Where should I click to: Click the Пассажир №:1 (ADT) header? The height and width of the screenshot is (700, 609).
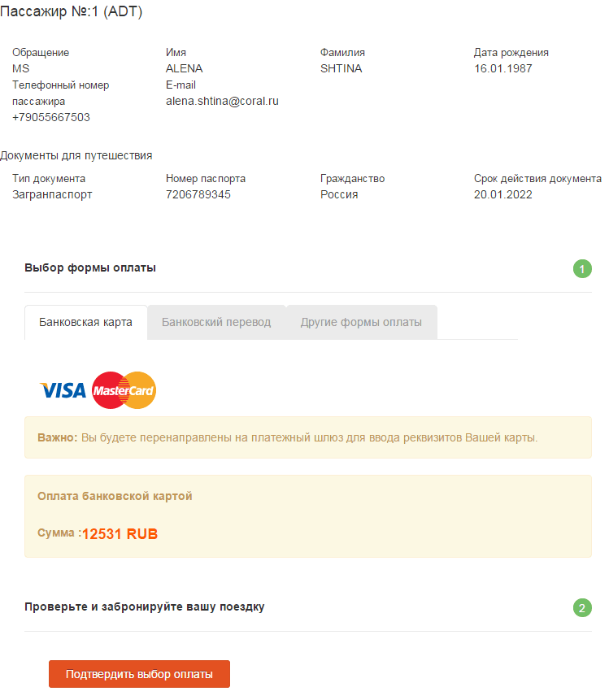[x=71, y=11]
